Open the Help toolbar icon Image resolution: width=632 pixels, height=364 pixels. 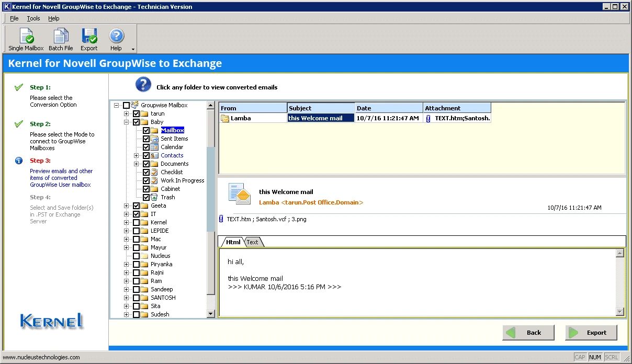click(x=116, y=37)
